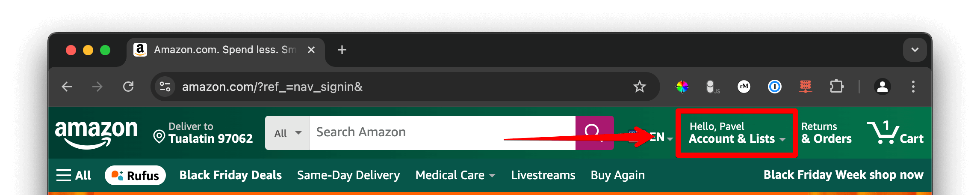View site information in address bar
980x195 pixels.
click(165, 87)
